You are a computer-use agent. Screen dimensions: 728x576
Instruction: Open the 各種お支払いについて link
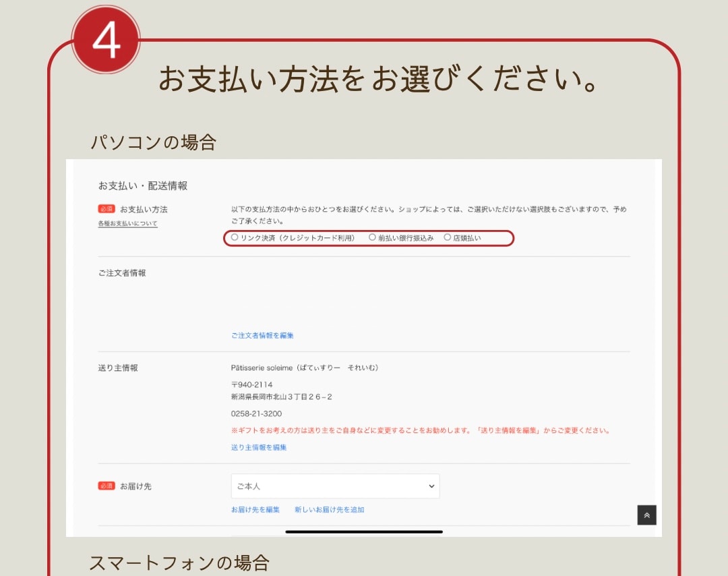coord(128,223)
